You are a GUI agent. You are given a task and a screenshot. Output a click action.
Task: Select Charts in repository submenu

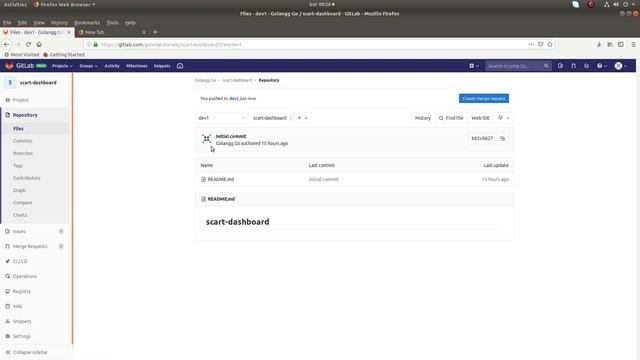point(20,215)
